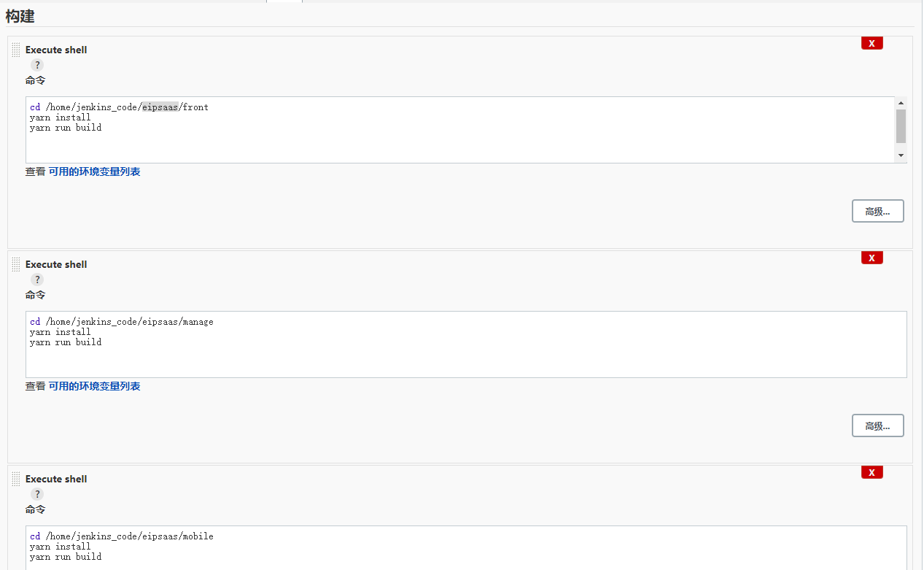Open 可用的环境变量列表 link in second step
Image resolution: width=924 pixels, height=570 pixels.
tap(94, 386)
